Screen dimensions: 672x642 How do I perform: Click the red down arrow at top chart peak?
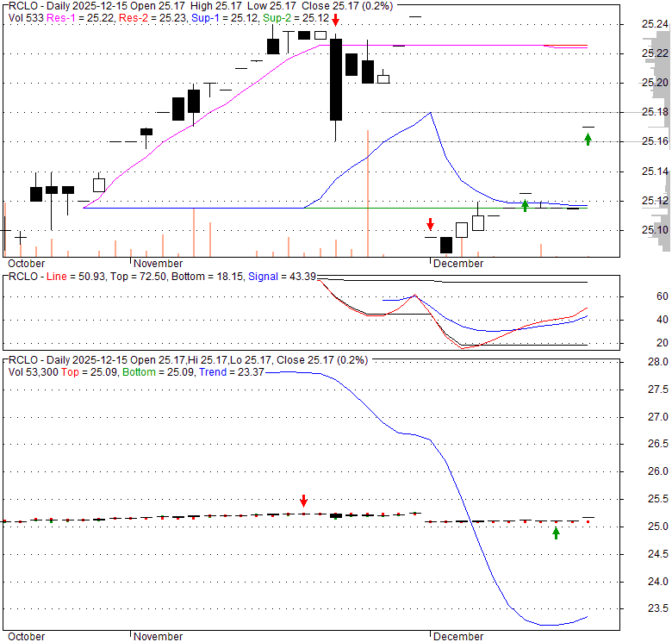pyautogui.click(x=335, y=20)
